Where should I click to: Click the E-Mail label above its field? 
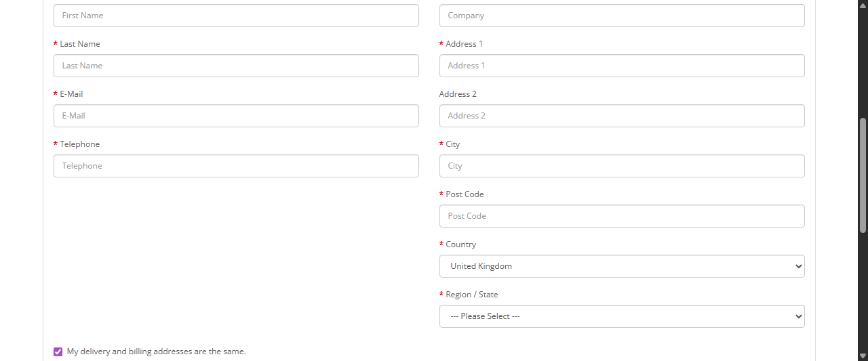pyautogui.click(x=71, y=94)
